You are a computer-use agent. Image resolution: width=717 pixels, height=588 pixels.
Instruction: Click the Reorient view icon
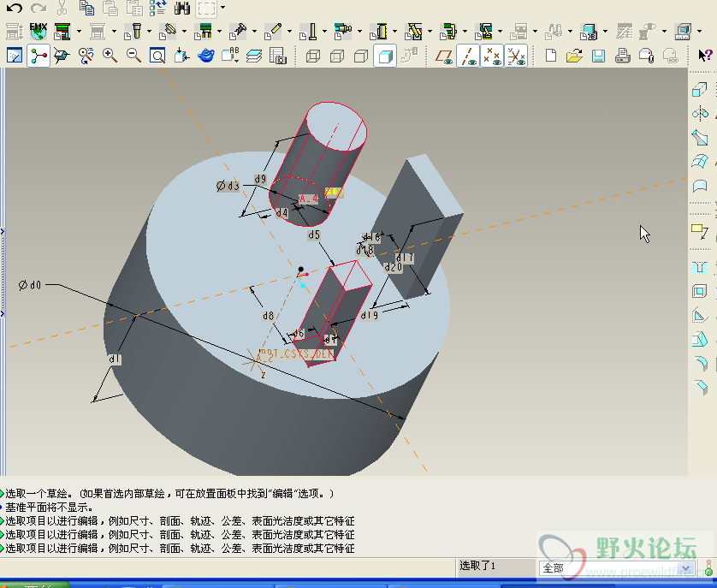point(181,56)
